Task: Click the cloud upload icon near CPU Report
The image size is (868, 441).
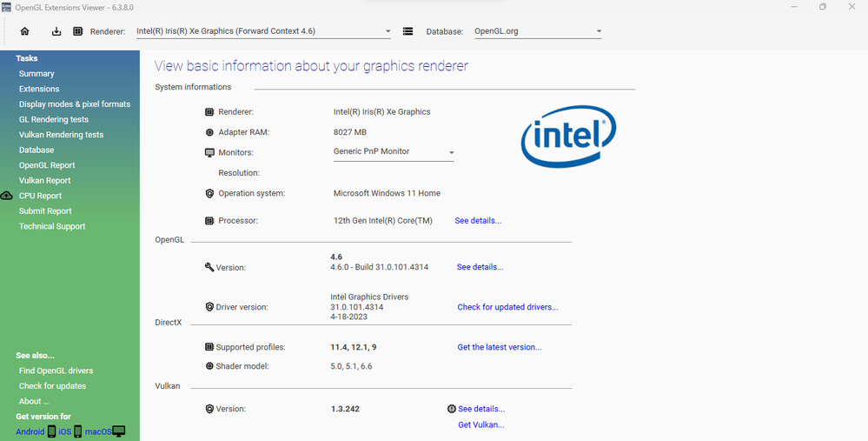Action: click(7, 196)
